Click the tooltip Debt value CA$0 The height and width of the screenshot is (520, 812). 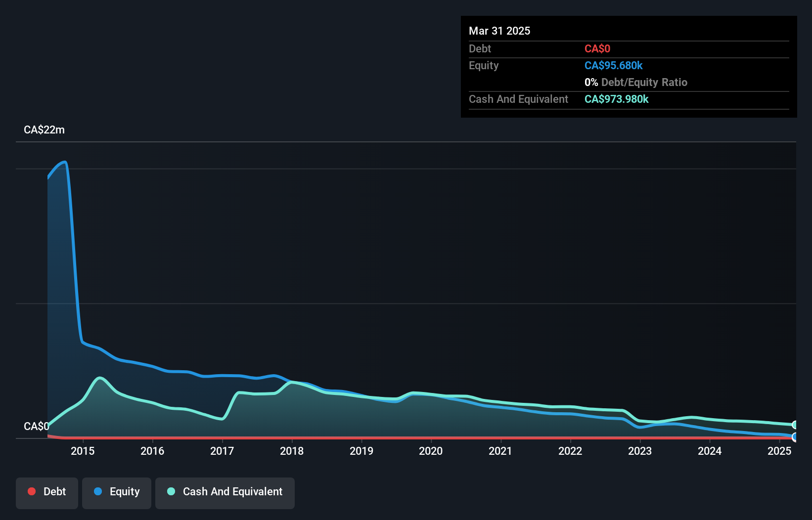pos(597,49)
